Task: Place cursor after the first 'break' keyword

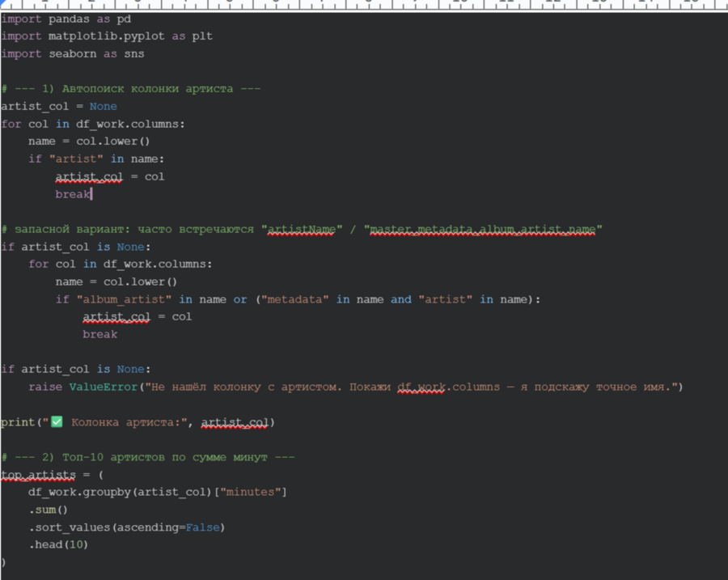Action: pyautogui.click(x=91, y=194)
